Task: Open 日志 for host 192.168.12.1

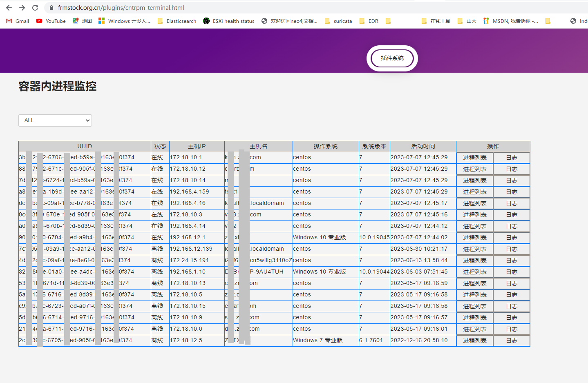Action: (x=512, y=238)
